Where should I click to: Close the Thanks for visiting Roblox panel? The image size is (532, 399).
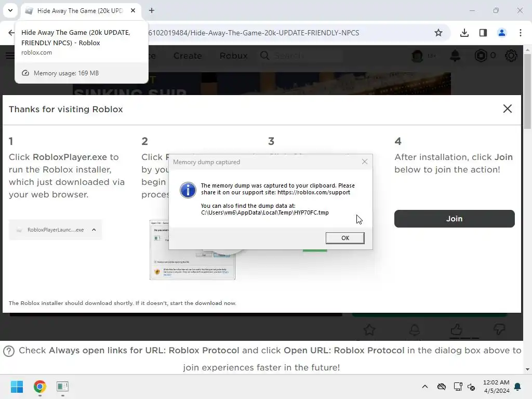coord(507,109)
